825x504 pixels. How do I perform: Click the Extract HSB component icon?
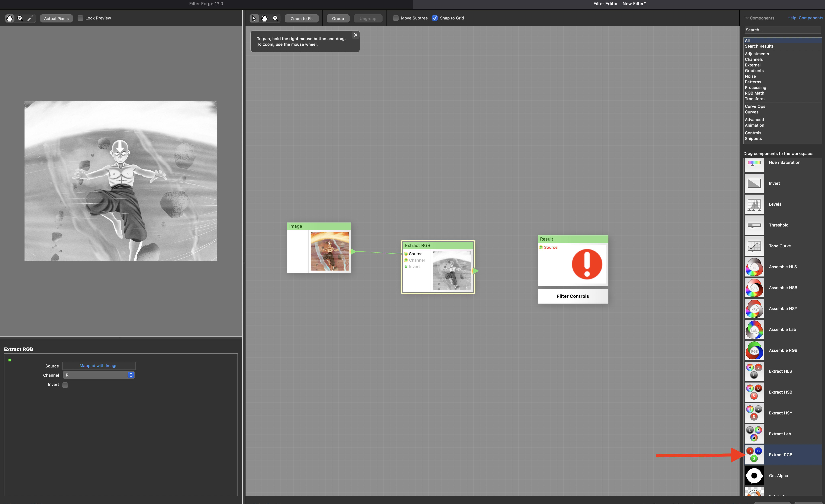tap(754, 392)
